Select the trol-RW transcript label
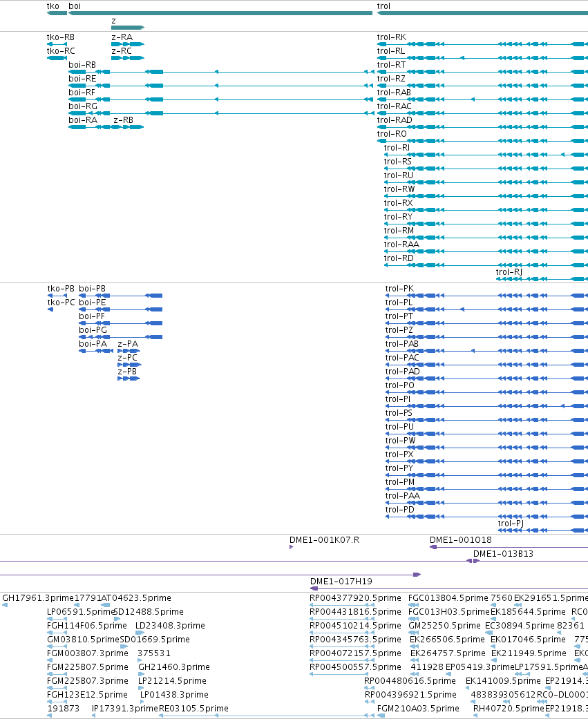 click(x=399, y=189)
